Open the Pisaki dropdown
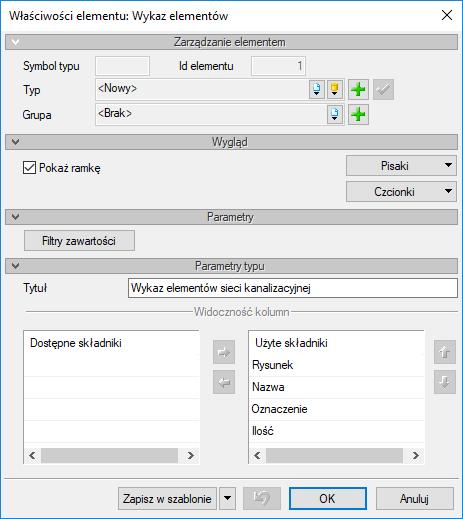This screenshot has width=463, height=519. point(401,165)
